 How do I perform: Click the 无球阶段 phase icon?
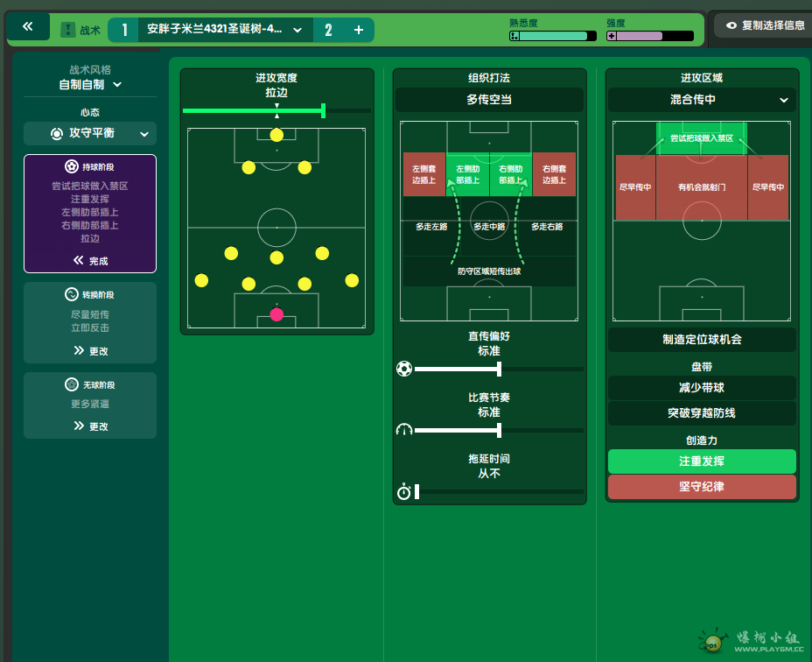(x=72, y=384)
